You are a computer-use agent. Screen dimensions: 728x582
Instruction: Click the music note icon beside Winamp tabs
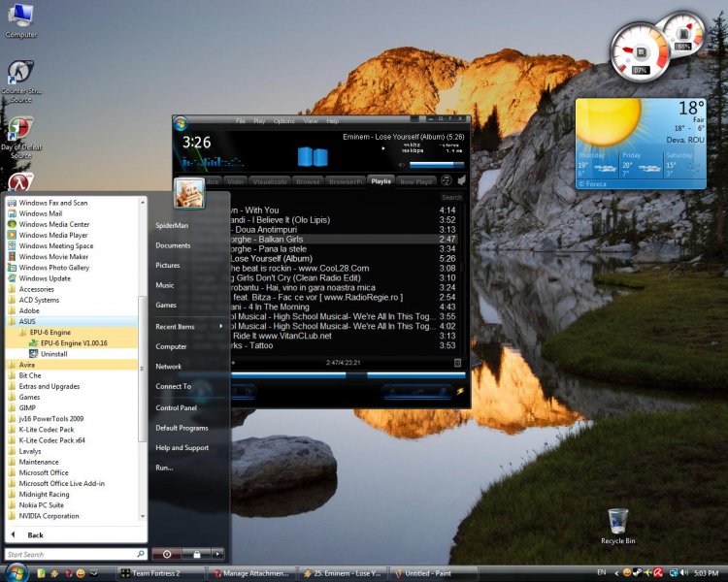446,180
